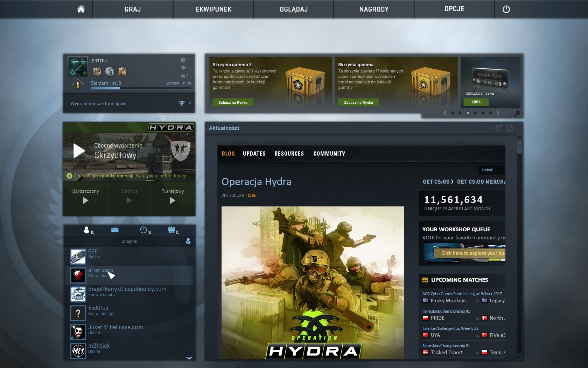The height and width of the screenshot is (368, 588).
Task: Select friend Elektrus
Action: (129, 313)
